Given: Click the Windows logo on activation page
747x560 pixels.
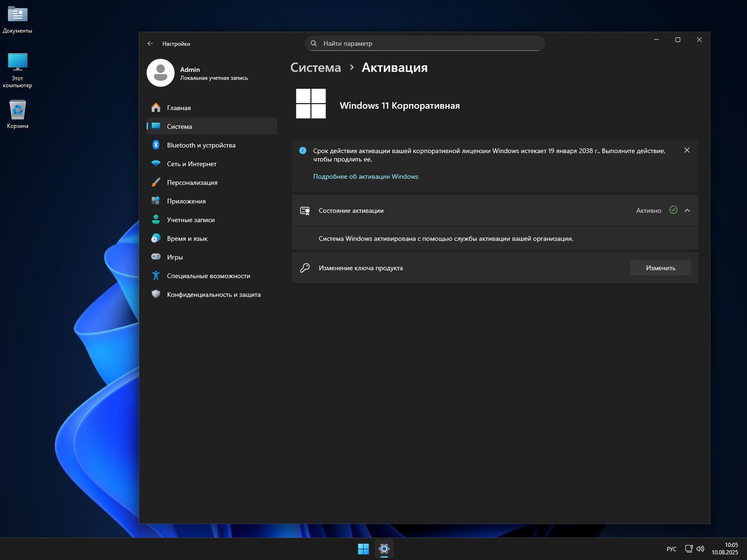Looking at the screenshot, I should [x=311, y=104].
